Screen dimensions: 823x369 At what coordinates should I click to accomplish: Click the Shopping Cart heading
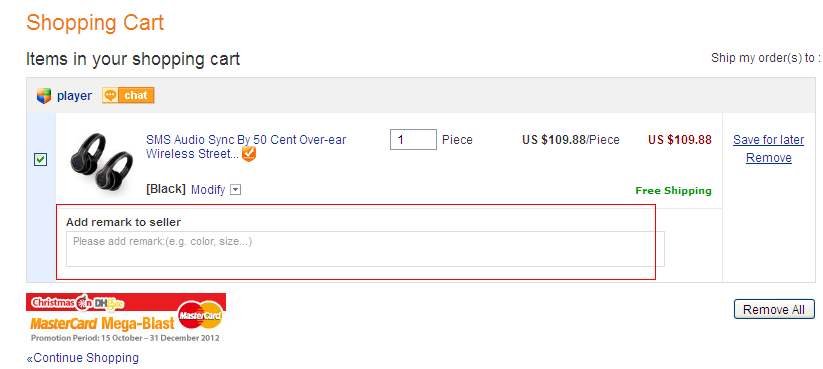pyautogui.click(x=95, y=23)
